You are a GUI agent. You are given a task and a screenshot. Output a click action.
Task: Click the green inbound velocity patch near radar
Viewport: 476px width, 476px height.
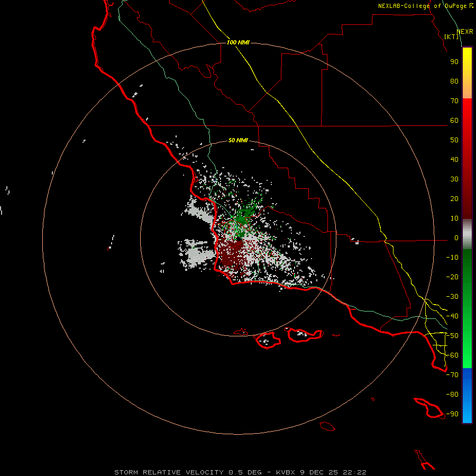pyautogui.click(x=244, y=216)
